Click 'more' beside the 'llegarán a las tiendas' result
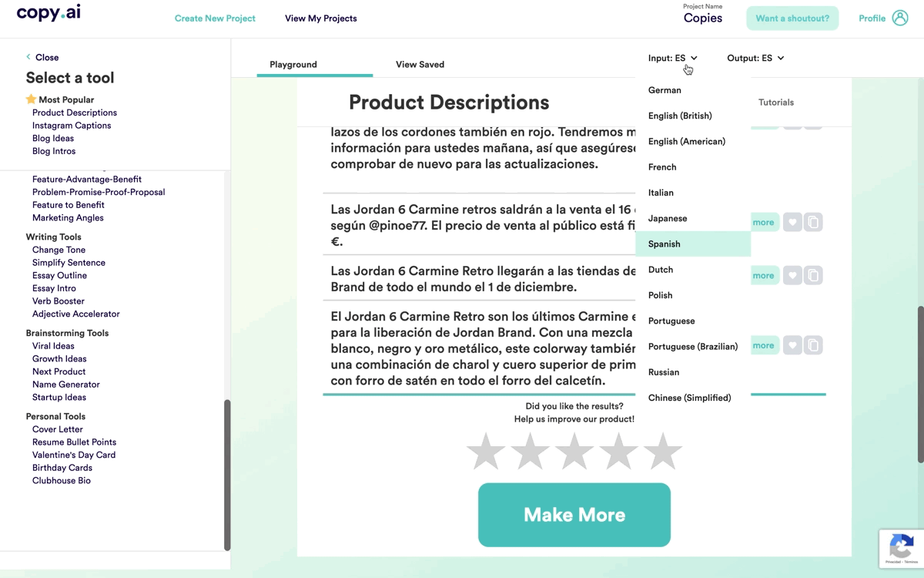Image resolution: width=924 pixels, height=578 pixels. click(x=763, y=275)
